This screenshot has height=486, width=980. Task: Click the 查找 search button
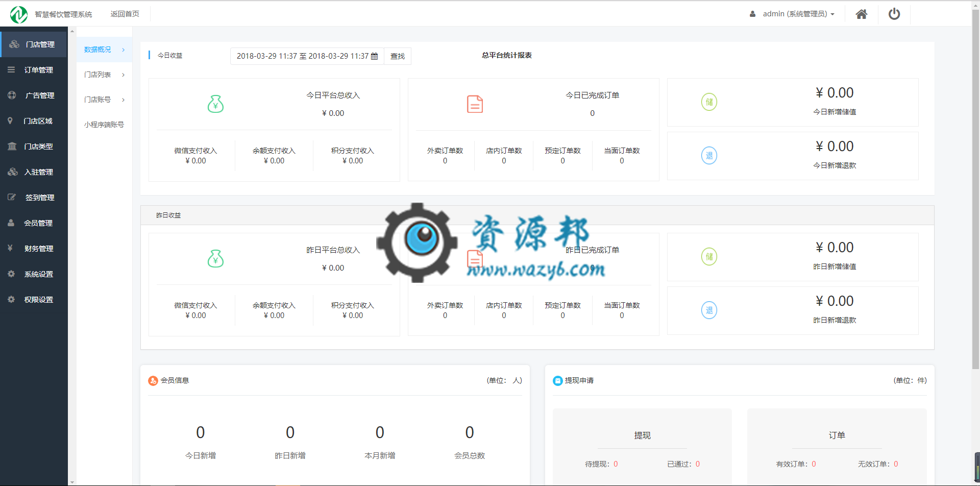click(398, 56)
